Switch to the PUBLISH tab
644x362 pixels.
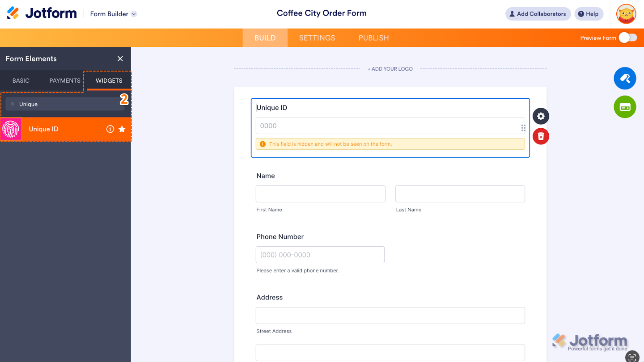[x=373, y=38]
